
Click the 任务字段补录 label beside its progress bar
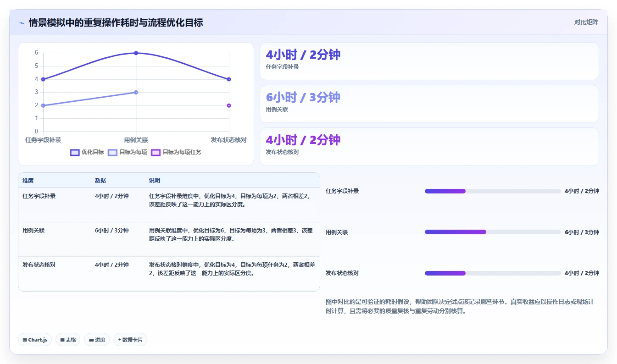click(342, 191)
